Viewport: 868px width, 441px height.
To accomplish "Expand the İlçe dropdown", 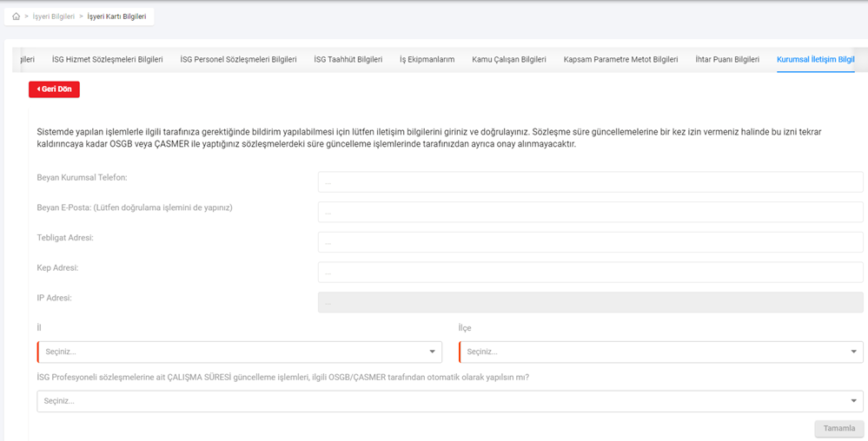I will coord(660,352).
